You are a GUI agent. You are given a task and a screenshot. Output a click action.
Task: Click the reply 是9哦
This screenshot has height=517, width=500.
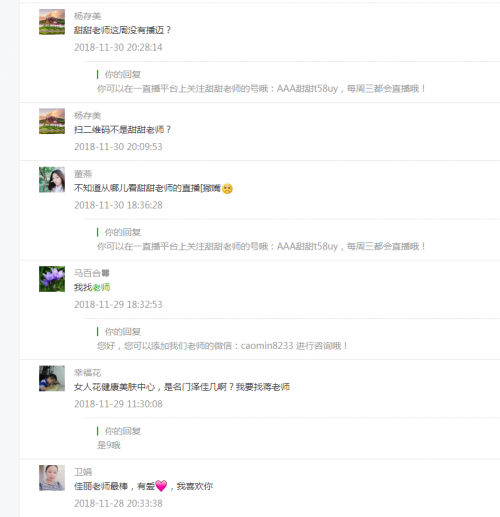point(109,445)
